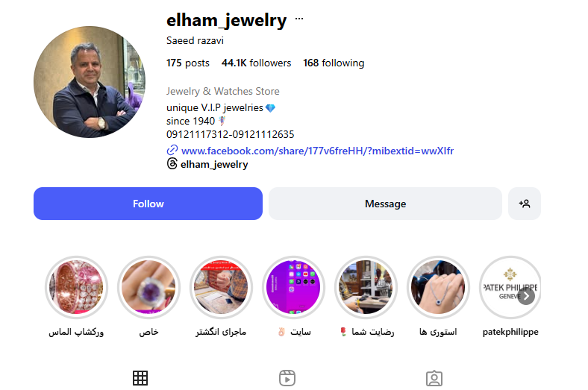Image resolution: width=588 pixels, height=390 pixels.
Task: Open the profile picture of Saeed razavi
Action: (x=90, y=82)
